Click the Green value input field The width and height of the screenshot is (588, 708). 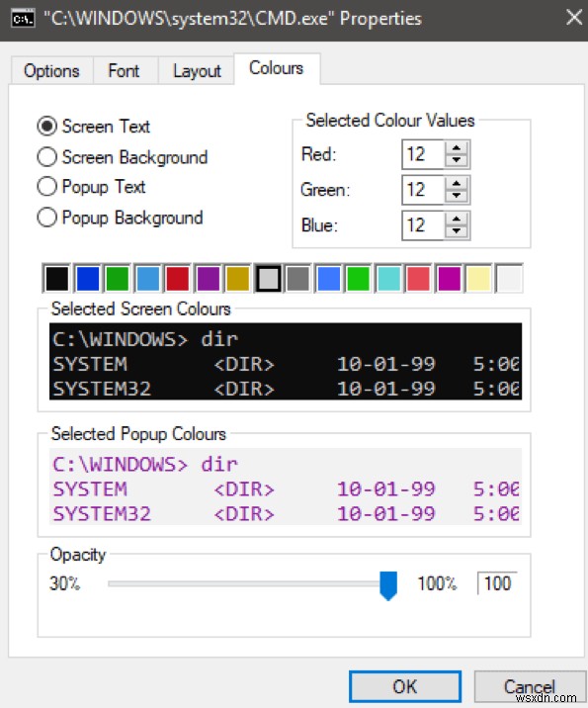[x=423, y=190]
